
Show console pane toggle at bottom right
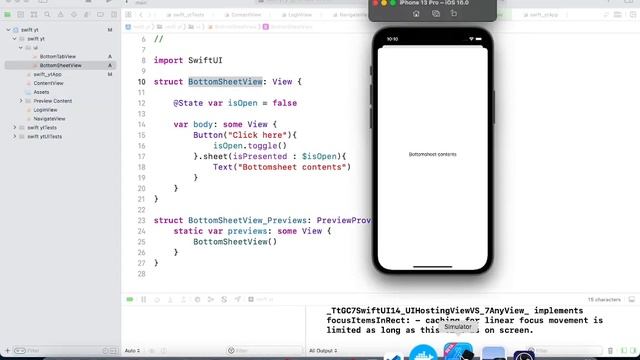point(633,351)
